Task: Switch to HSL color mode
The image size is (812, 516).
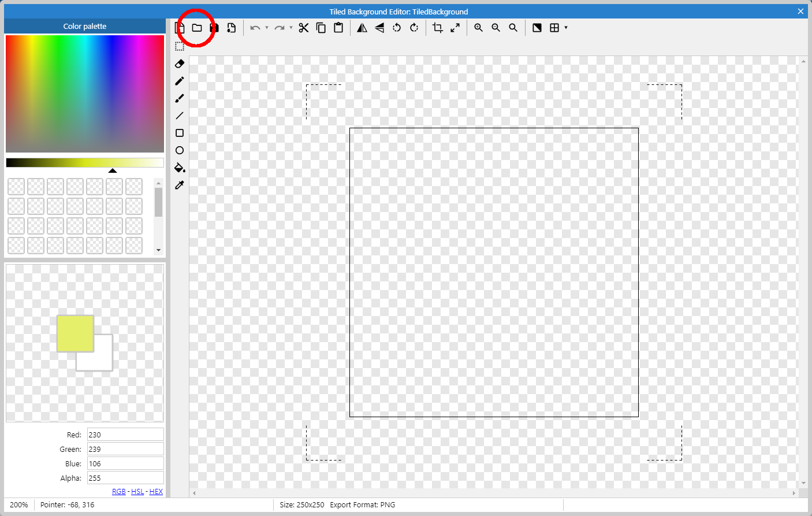Action: [137, 491]
